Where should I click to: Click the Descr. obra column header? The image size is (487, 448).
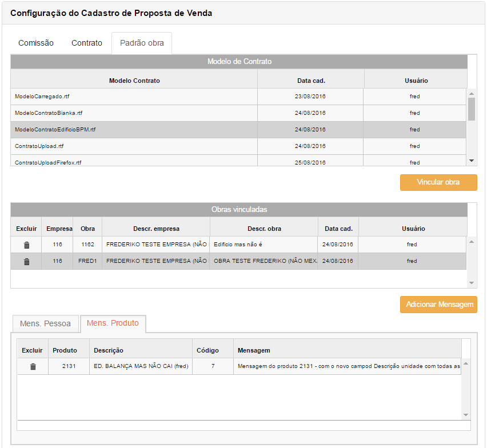pyautogui.click(x=264, y=229)
